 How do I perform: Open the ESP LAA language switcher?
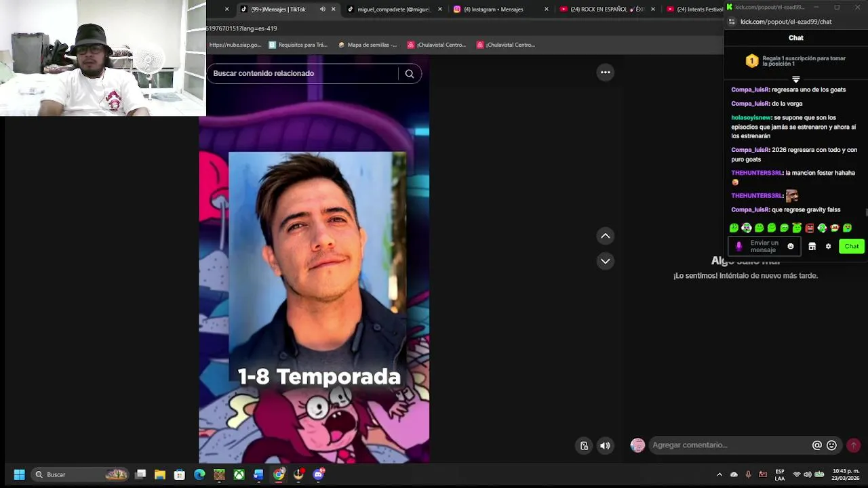780,474
